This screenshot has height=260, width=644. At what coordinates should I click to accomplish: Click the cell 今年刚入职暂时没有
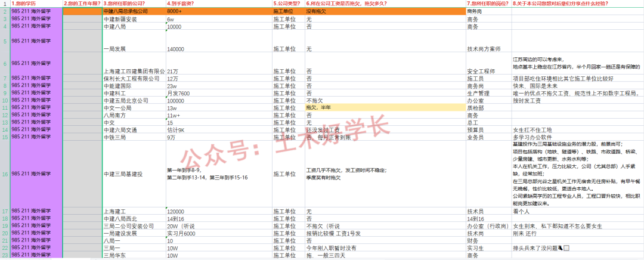pos(385,248)
